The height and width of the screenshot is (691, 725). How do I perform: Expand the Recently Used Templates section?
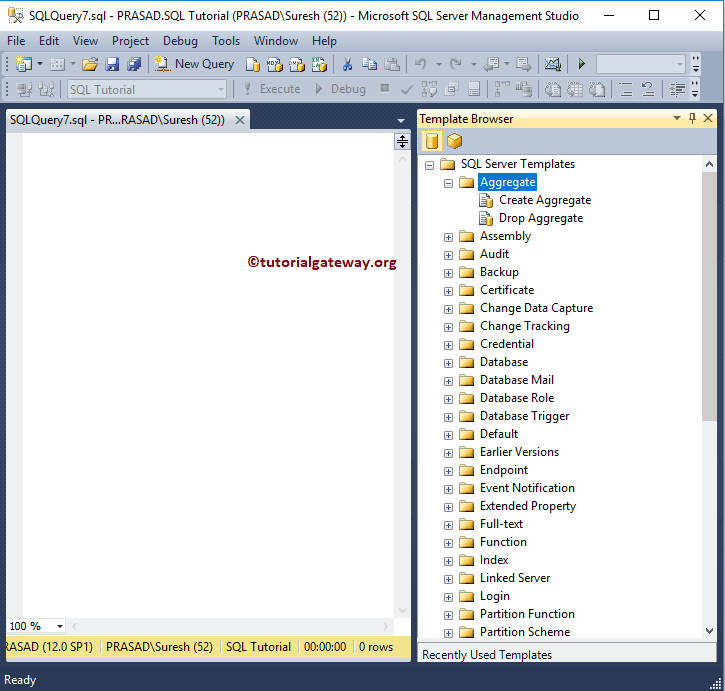click(567, 654)
